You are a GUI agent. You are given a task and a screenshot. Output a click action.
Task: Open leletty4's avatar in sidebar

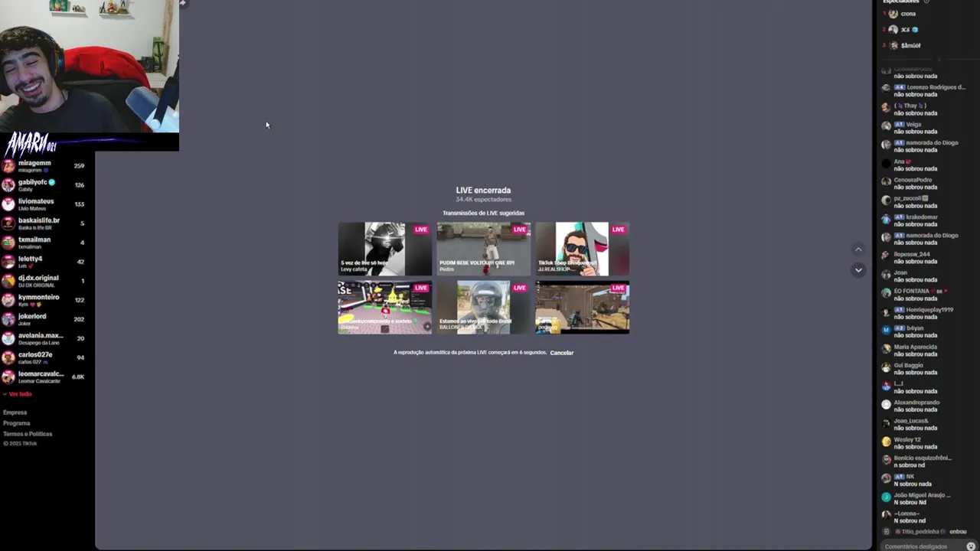click(x=8, y=262)
